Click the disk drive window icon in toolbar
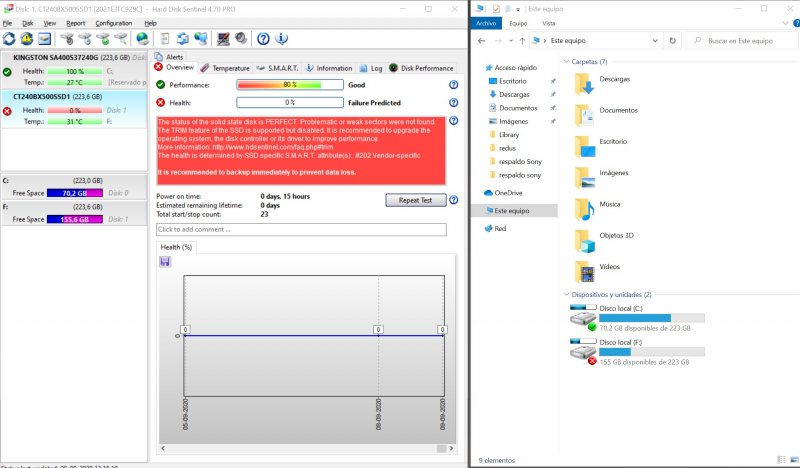Image resolution: width=800 pixels, height=468 pixels. coord(44,39)
